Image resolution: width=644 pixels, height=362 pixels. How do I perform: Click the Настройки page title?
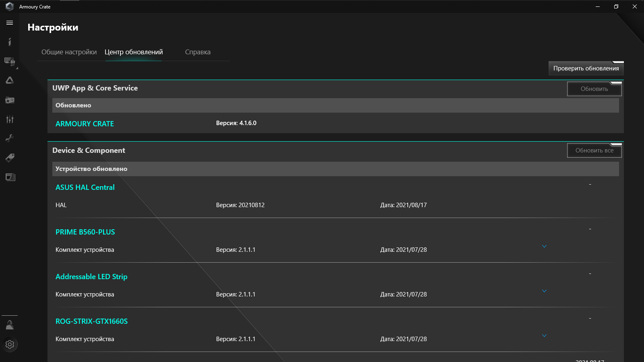53,27
